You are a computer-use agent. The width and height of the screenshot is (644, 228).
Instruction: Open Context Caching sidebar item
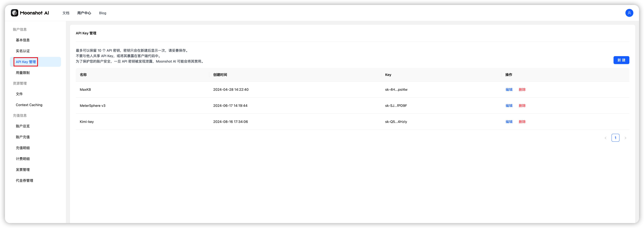pyautogui.click(x=29, y=105)
